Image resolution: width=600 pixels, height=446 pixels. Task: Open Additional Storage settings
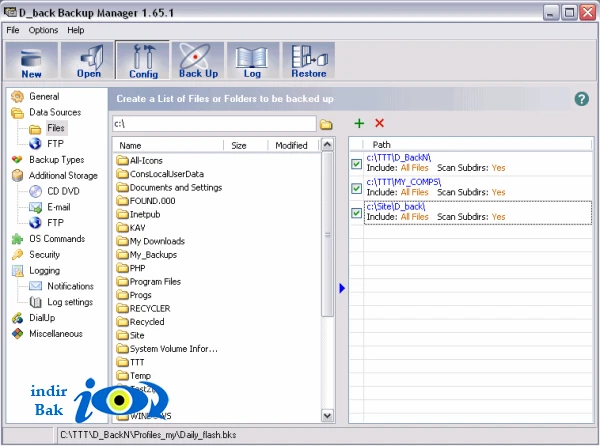(x=63, y=176)
